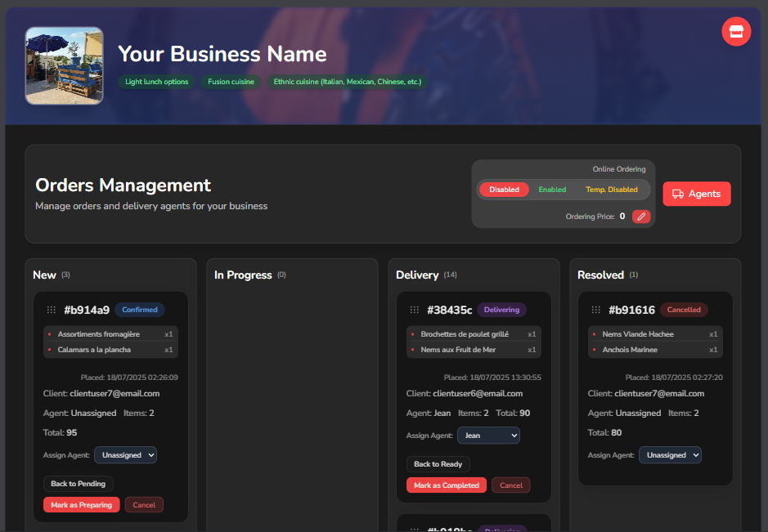Grab the drag handle on order #b914a9

pyautogui.click(x=52, y=311)
